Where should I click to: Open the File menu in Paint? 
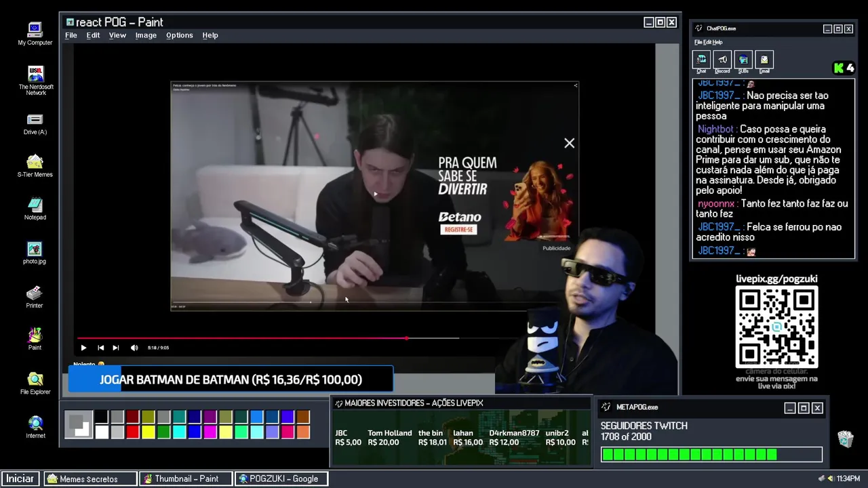pos(71,35)
